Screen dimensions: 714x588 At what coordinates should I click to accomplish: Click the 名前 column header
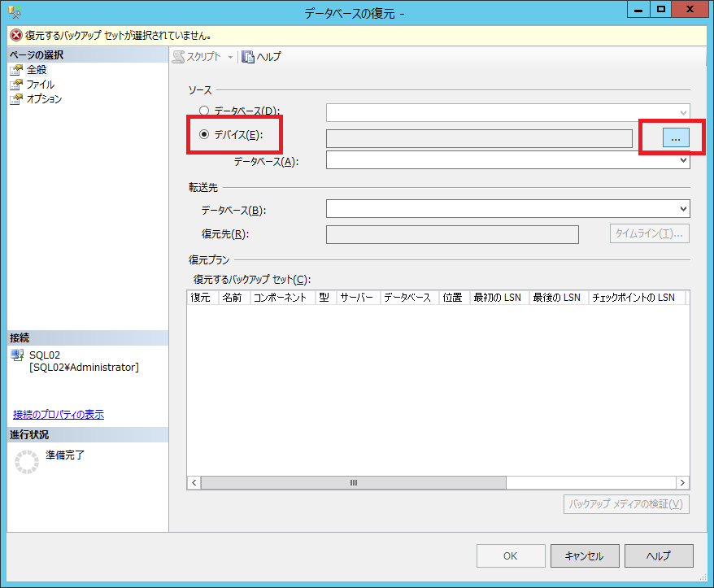pyautogui.click(x=233, y=298)
